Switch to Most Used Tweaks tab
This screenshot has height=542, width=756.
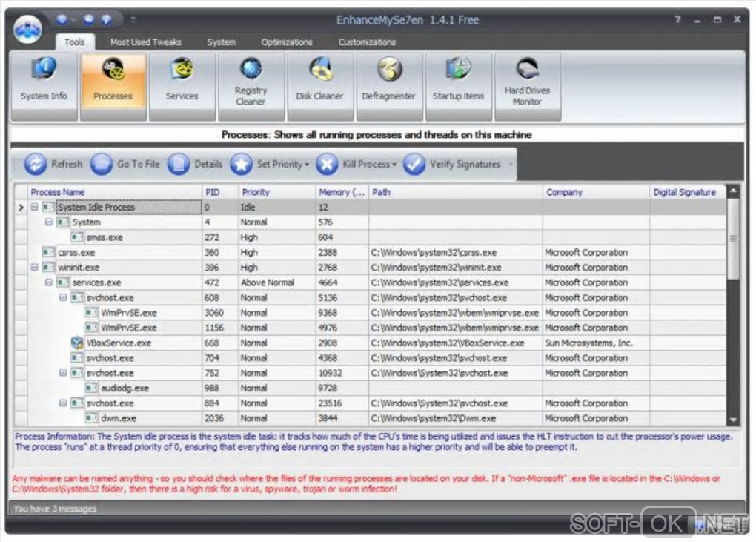pyautogui.click(x=146, y=42)
